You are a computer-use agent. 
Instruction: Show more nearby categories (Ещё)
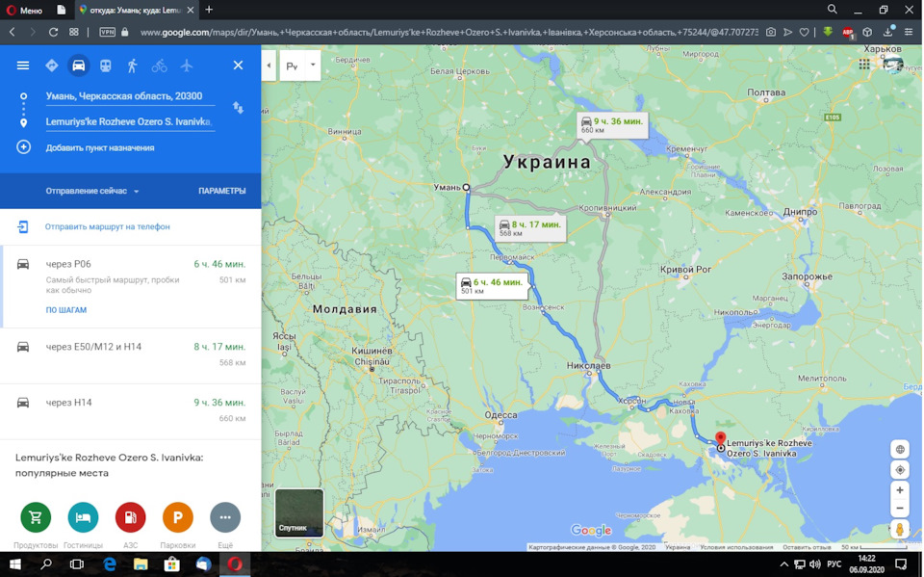click(x=225, y=517)
